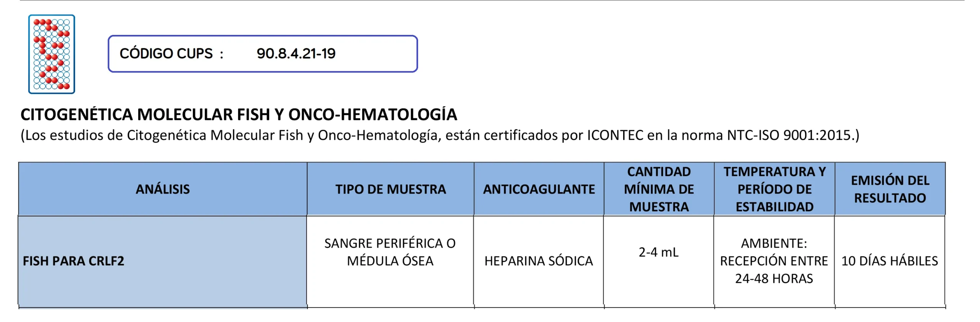Image resolution: width=980 pixels, height=322 pixels.
Task: Click the red-dotted laboratory logo icon
Action: (52, 54)
